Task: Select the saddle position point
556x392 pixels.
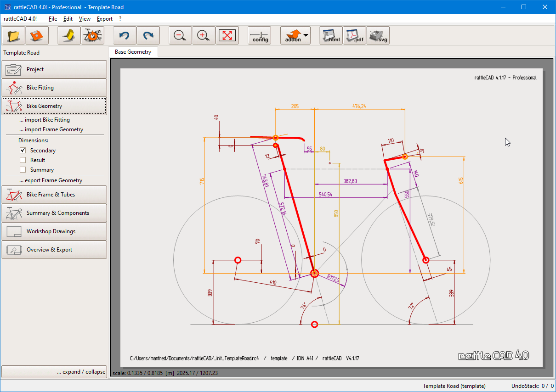Action: [x=276, y=138]
